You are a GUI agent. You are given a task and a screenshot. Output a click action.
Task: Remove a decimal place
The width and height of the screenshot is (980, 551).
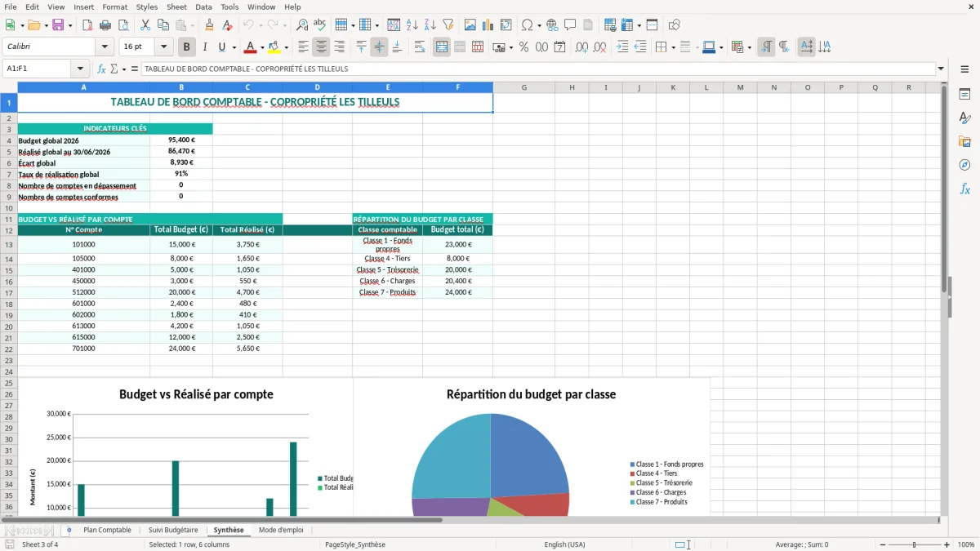click(600, 47)
